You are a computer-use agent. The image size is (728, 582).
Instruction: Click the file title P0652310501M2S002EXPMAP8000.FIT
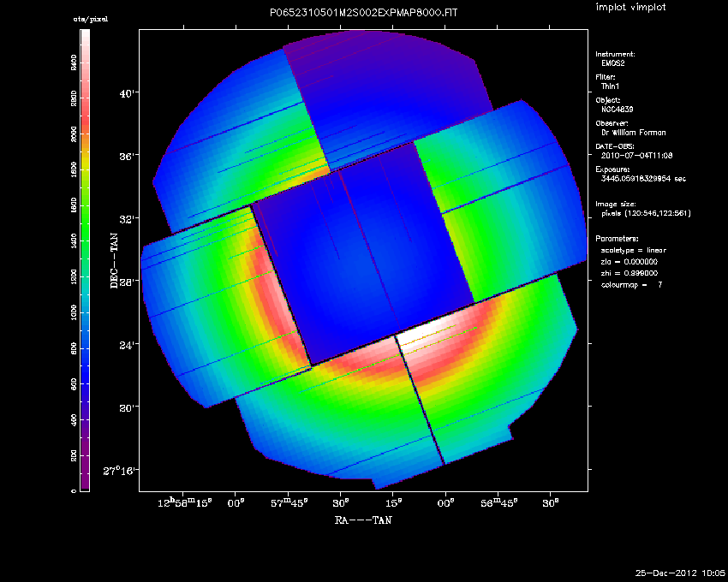pyautogui.click(x=363, y=13)
